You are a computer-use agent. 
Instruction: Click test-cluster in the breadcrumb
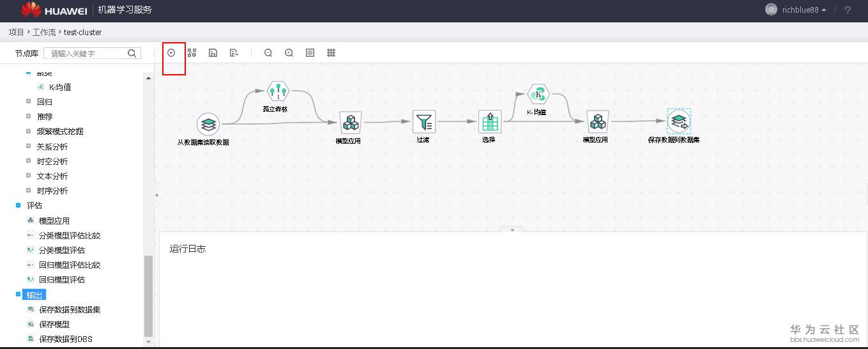(x=82, y=32)
